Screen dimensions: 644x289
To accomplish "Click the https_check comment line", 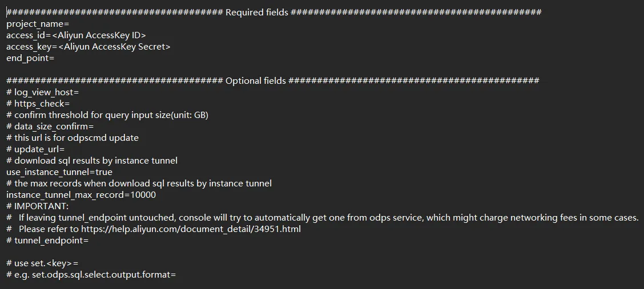I will tap(38, 104).
